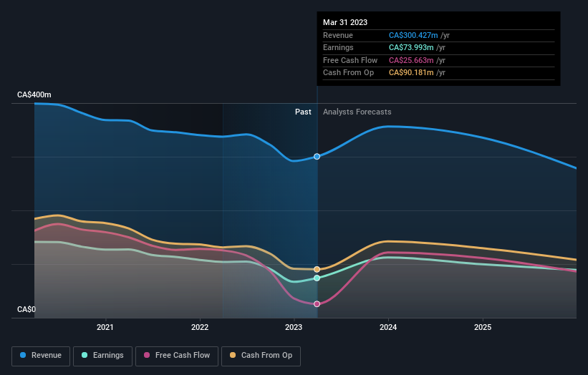Click the teal Earnings data point marker
This screenshot has height=375, width=588.
point(317,278)
